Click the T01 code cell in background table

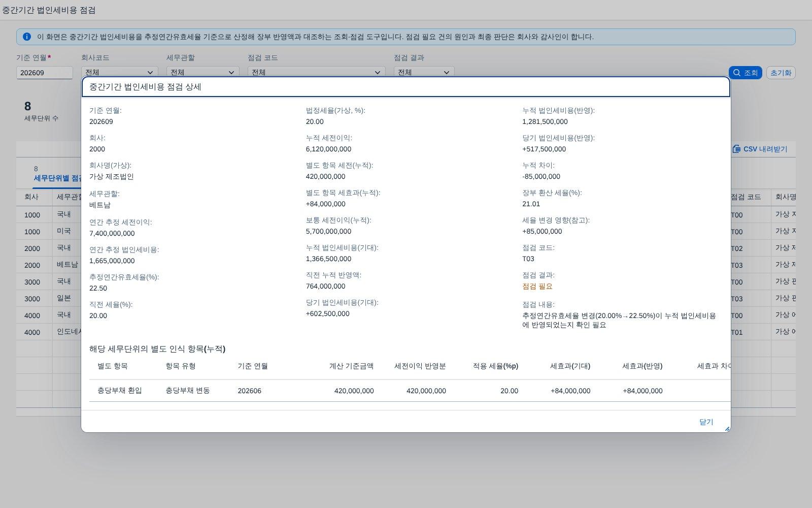pyautogui.click(x=736, y=332)
